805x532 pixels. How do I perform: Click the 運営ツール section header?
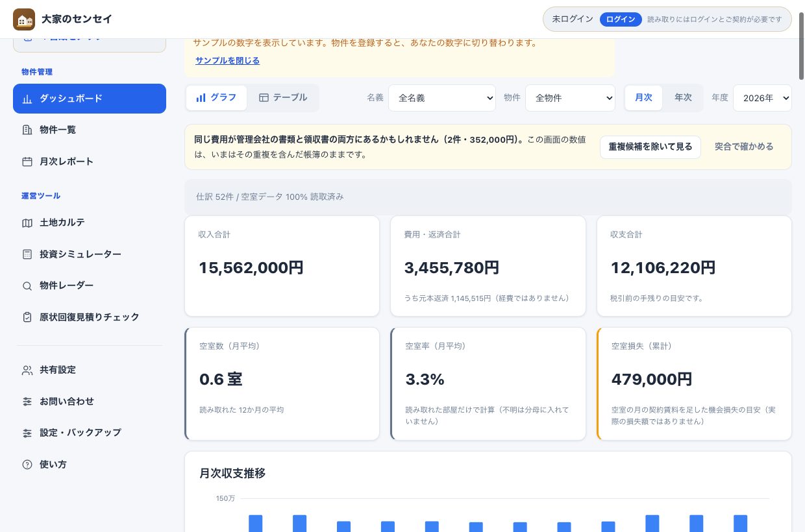pos(41,196)
